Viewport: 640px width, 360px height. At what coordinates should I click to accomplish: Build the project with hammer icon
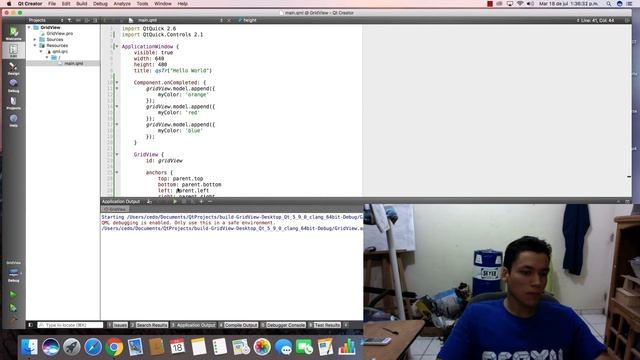click(x=13, y=319)
